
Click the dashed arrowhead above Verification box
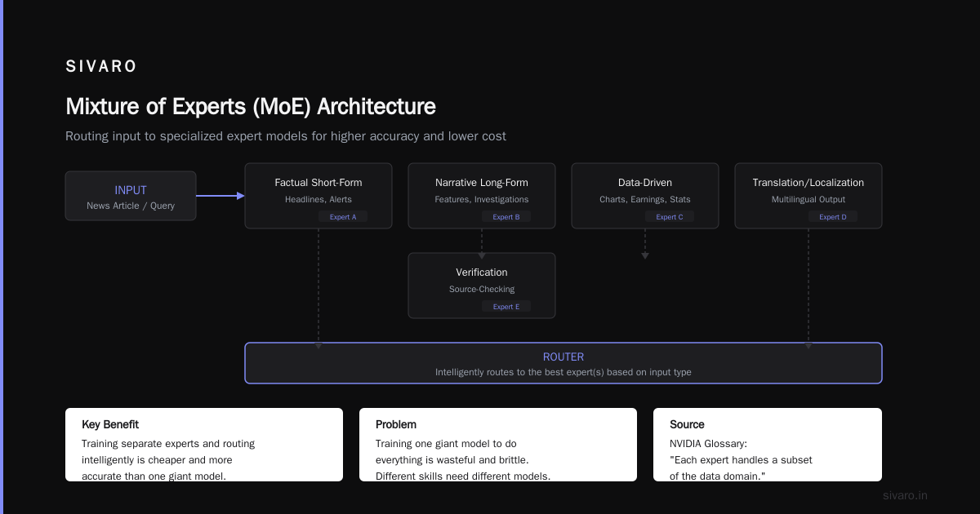pyautogui.click(x=482, y=256)
